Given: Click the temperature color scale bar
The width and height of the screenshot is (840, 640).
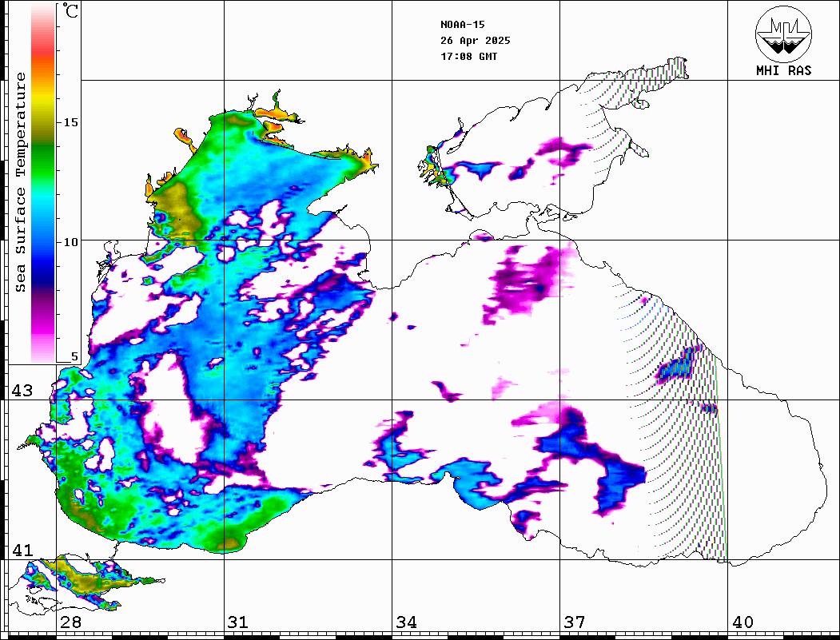Looking at the screenshot, I should pos(43,183).
